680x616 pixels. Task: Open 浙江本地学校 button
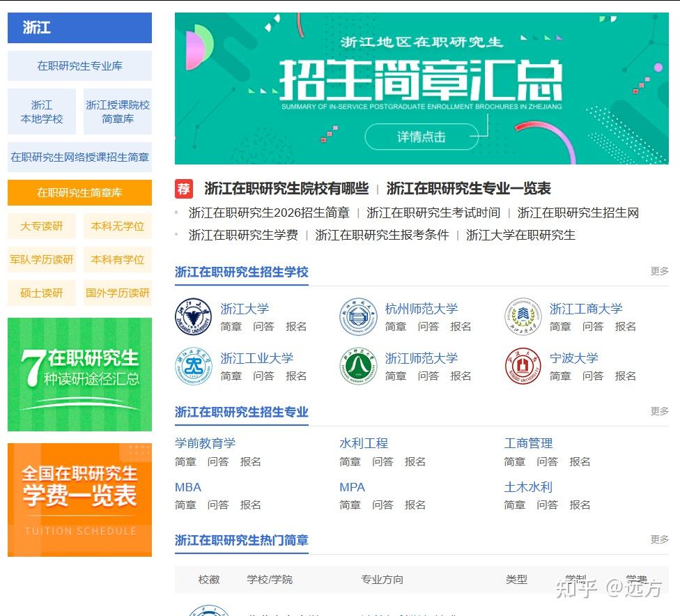coord(42,112)
